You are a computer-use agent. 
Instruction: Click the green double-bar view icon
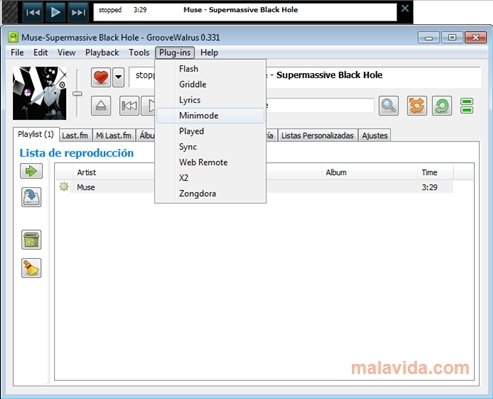467,106
